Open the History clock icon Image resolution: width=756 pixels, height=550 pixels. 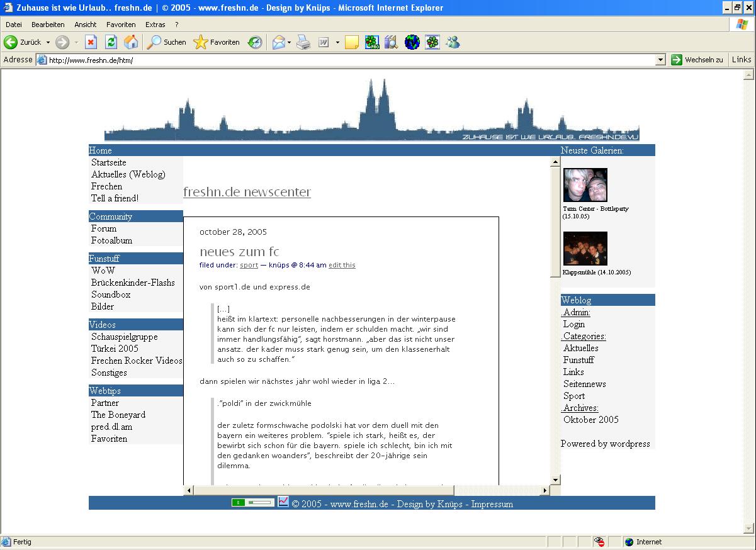[254, 42]
